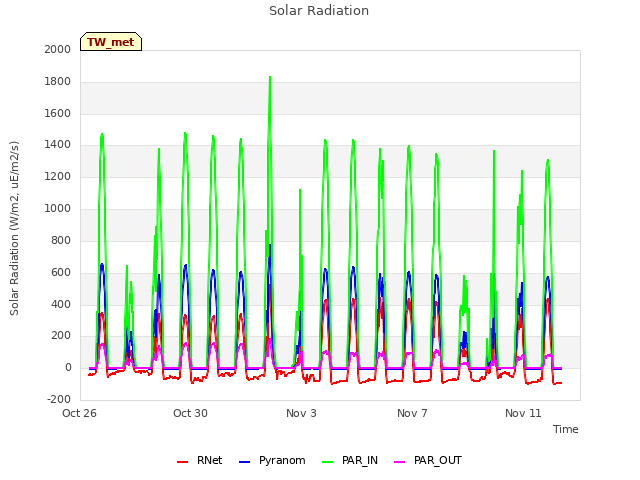Toggle the PAR_IN series legend entry
This screenshot has width=640, height=480.
[x=350, y=461]
